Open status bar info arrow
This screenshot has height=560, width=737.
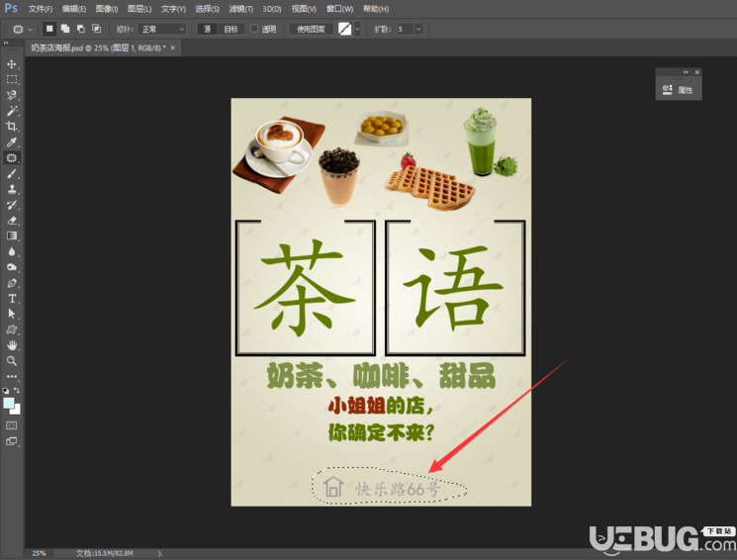click(159, 553)
